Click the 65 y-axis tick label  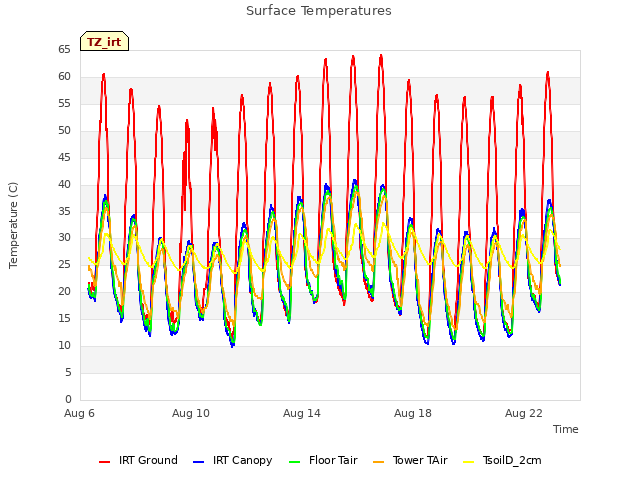point(64,49)
